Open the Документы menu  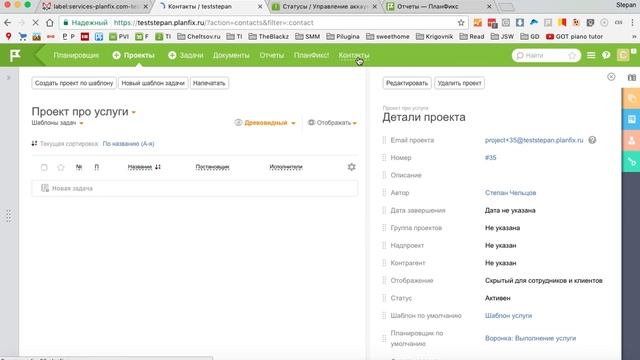(231, 55)
